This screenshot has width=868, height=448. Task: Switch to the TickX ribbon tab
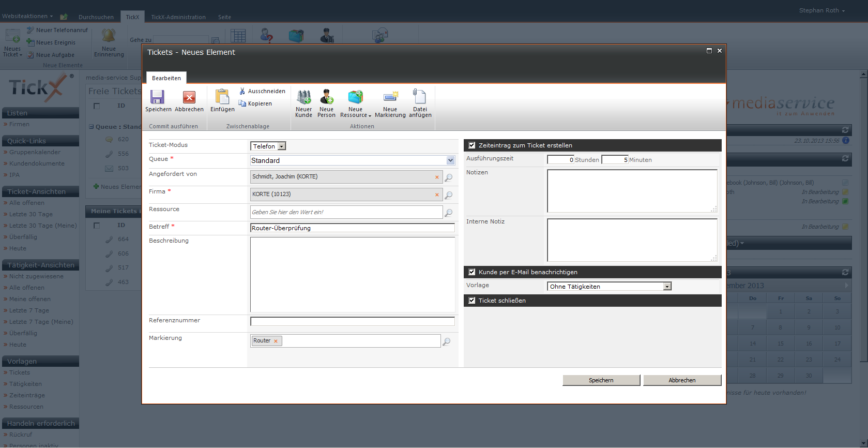pos(132,17)
